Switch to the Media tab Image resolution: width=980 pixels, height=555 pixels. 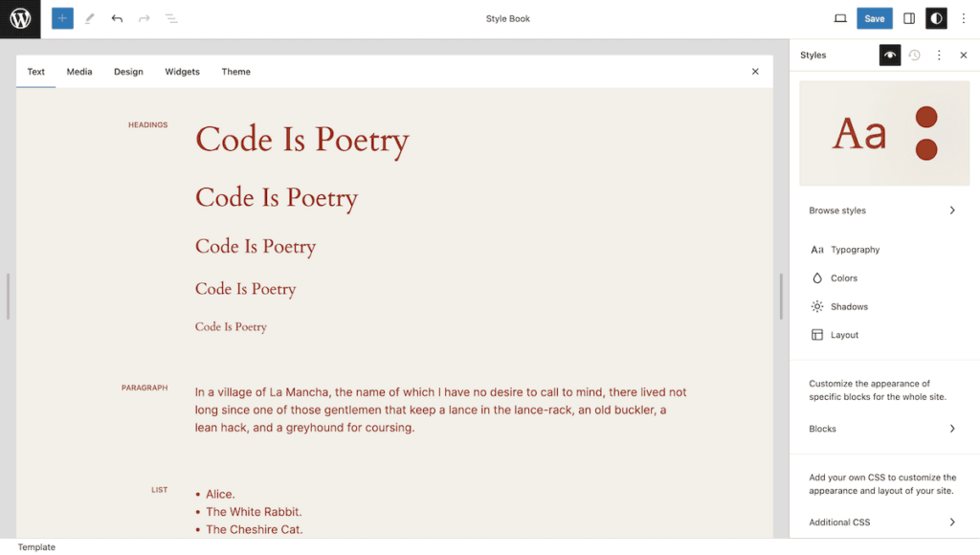coord(79,72)
